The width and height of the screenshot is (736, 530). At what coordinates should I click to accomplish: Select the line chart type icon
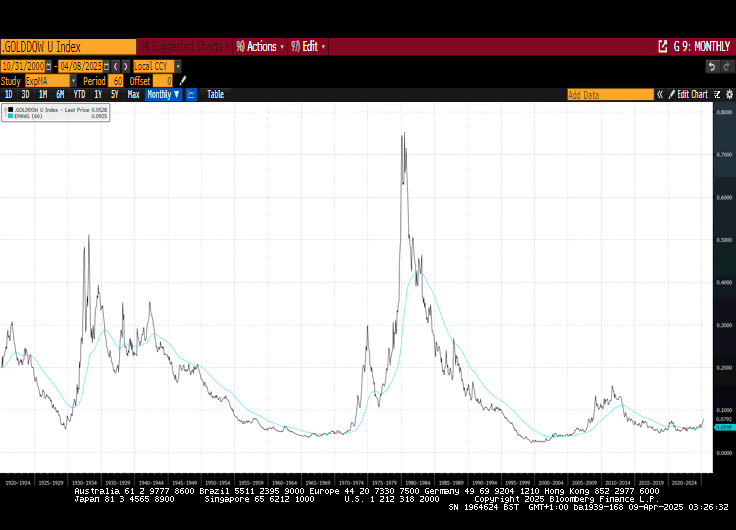[191, 94]
